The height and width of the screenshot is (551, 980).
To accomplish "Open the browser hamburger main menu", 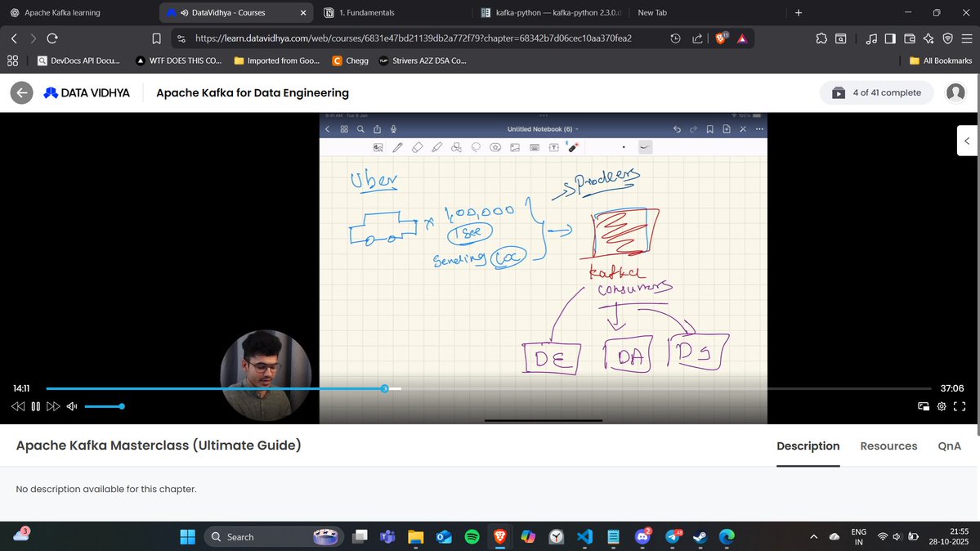I will tap(967, 38).
